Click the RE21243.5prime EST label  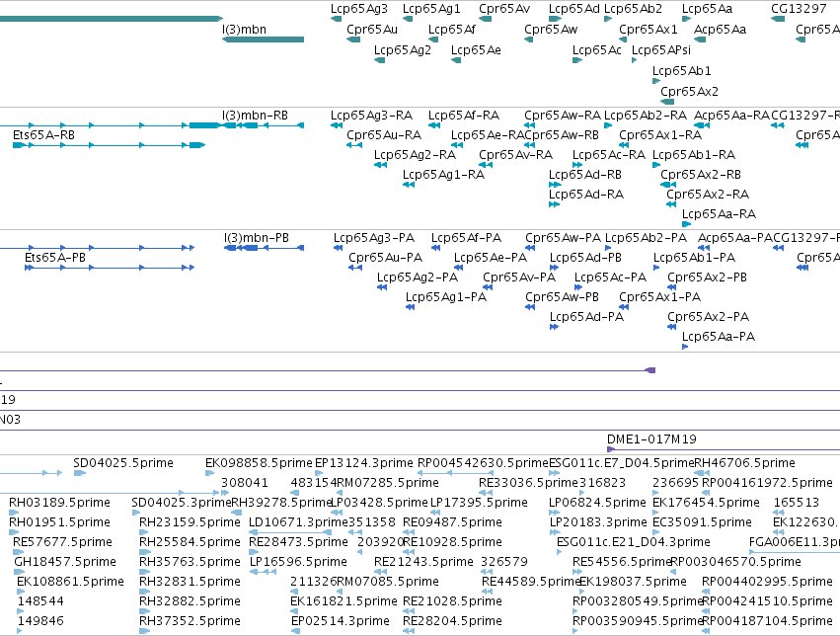[x=423, y=562]
